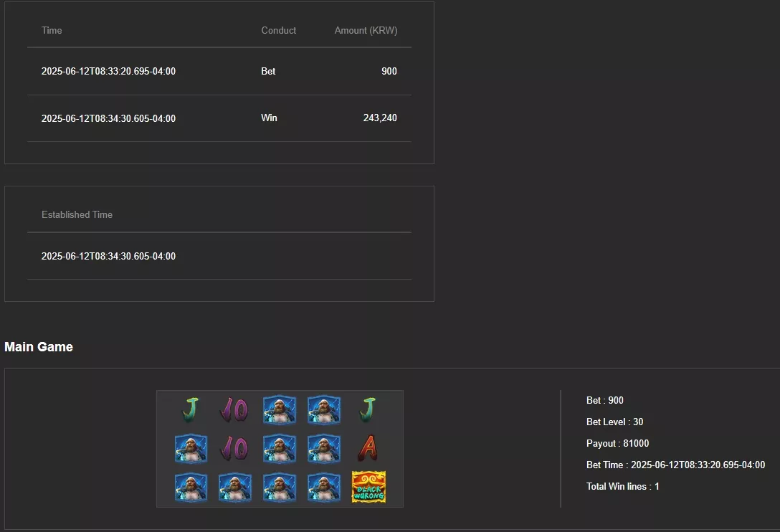Click the bearded warrior symbol in reel three top row

pos(279,409)
